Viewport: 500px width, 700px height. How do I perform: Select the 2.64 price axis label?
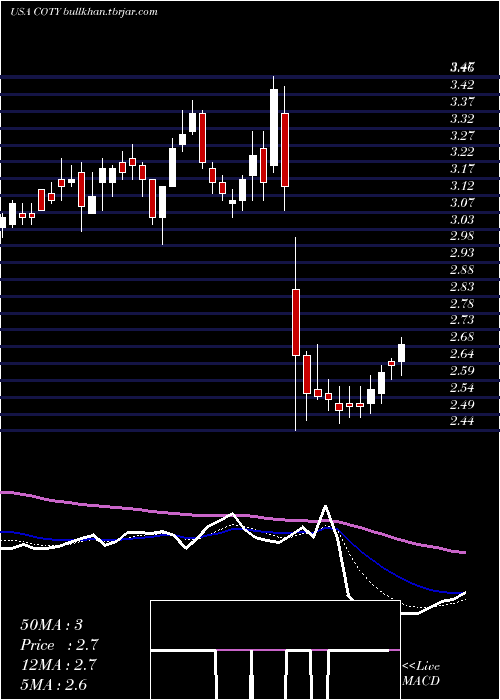pos(462,354)
